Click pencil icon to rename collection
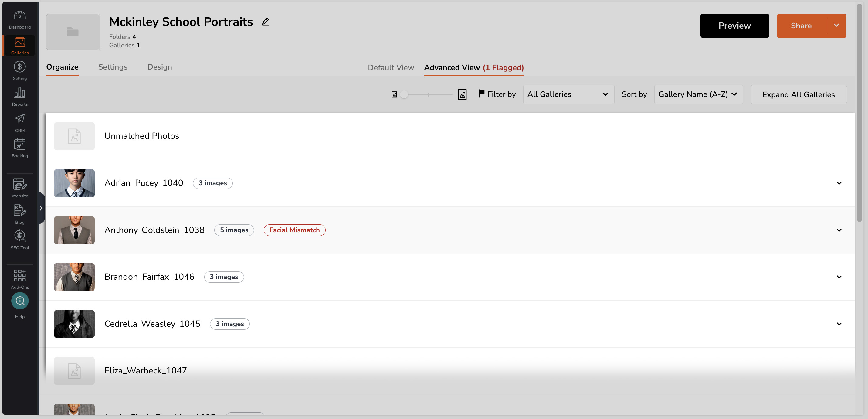Image resolution: width=868 pixels, height=419 pixels. pos(266,22)
